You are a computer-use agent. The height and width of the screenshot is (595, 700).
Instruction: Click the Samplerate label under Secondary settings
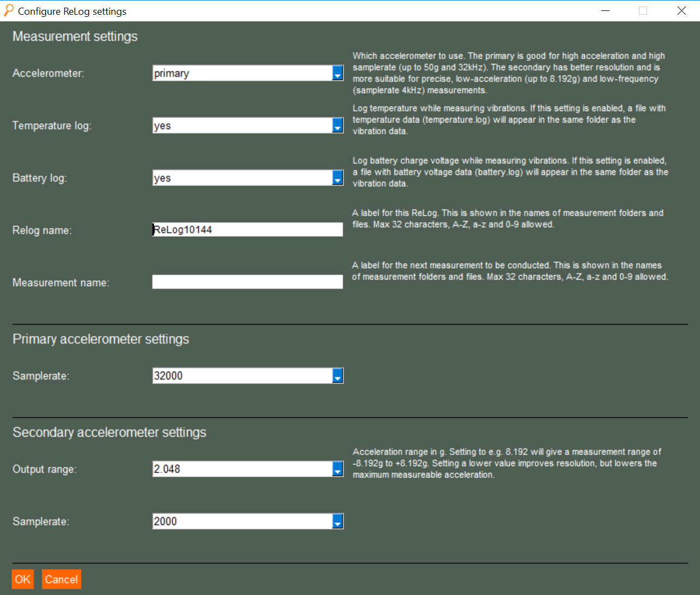[41, 521]
